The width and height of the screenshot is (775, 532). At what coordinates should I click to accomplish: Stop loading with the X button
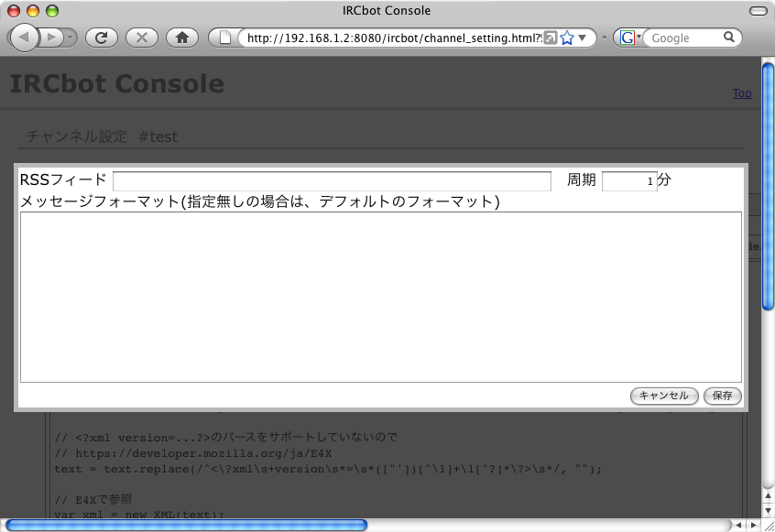142,38
